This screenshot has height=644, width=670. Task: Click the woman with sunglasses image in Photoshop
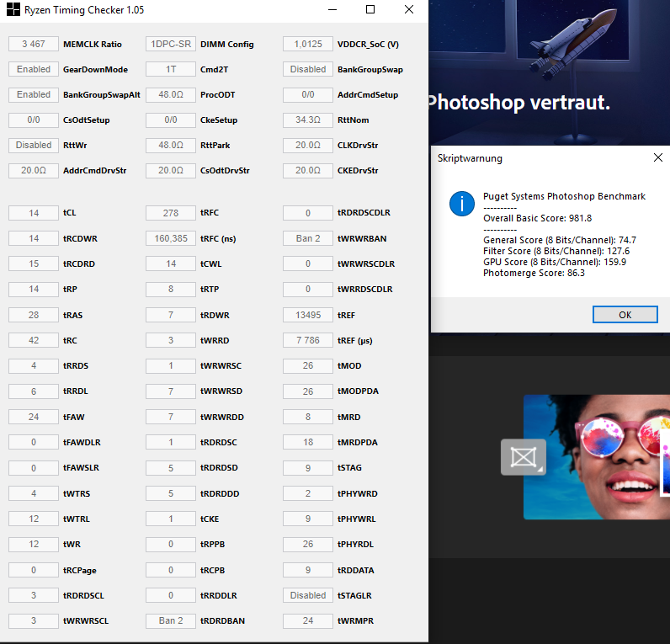tap(597, 457)
